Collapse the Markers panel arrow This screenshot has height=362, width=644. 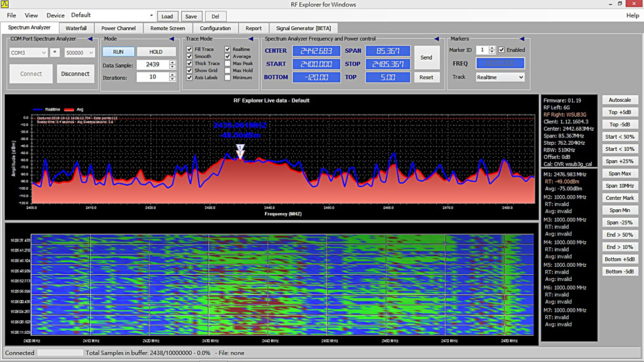(522, 39)
